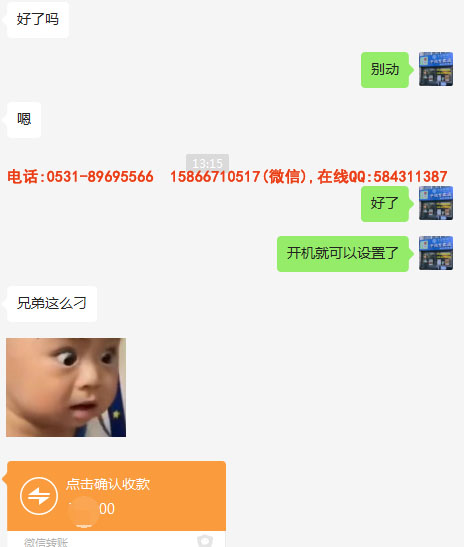Click 点击确认收款 to accept the transfer
This screenshot has width=464, height=547.
(108, 484)
